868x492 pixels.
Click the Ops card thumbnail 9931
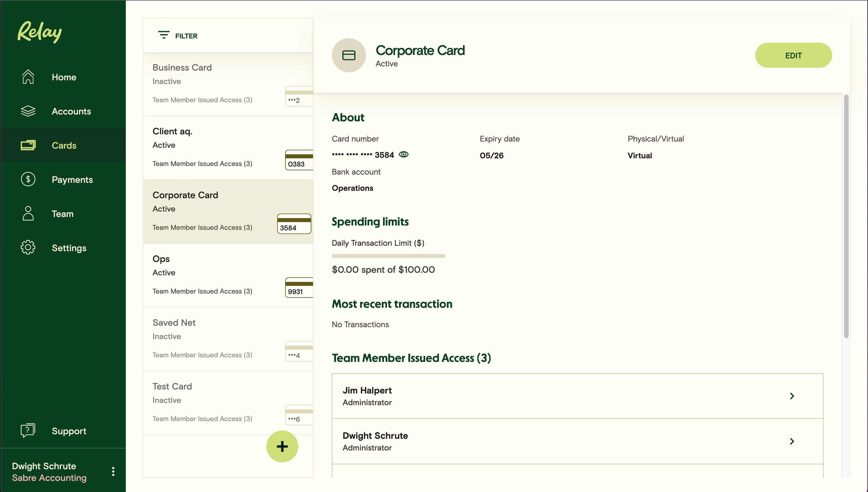(299, 288)
